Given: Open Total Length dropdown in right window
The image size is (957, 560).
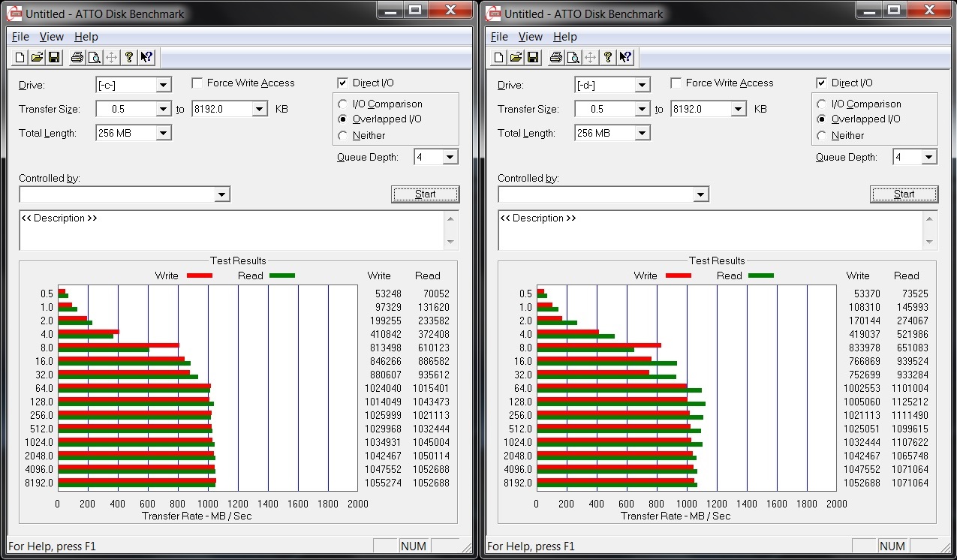Looking at the screenshot, I should point(642,133).
